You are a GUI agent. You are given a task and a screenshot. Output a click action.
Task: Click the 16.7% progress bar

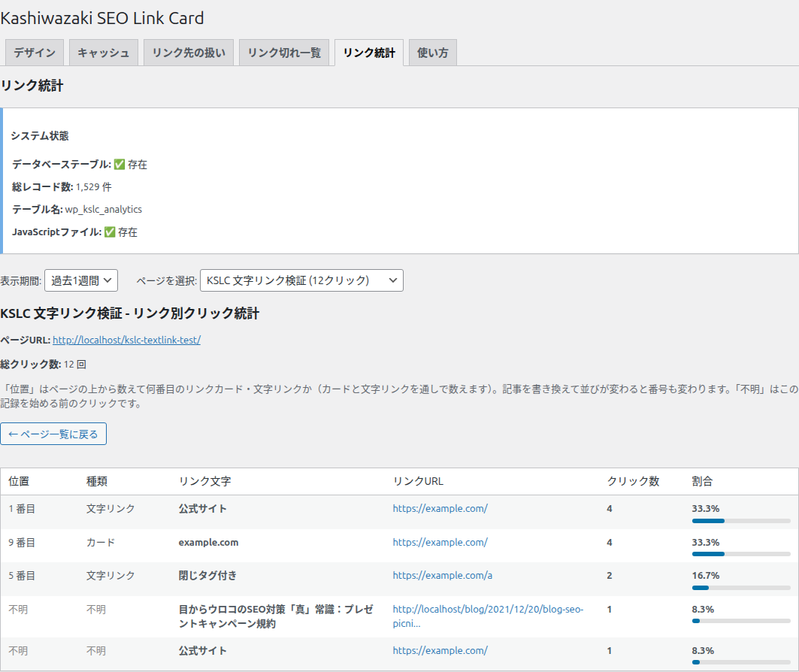(741, 588)
